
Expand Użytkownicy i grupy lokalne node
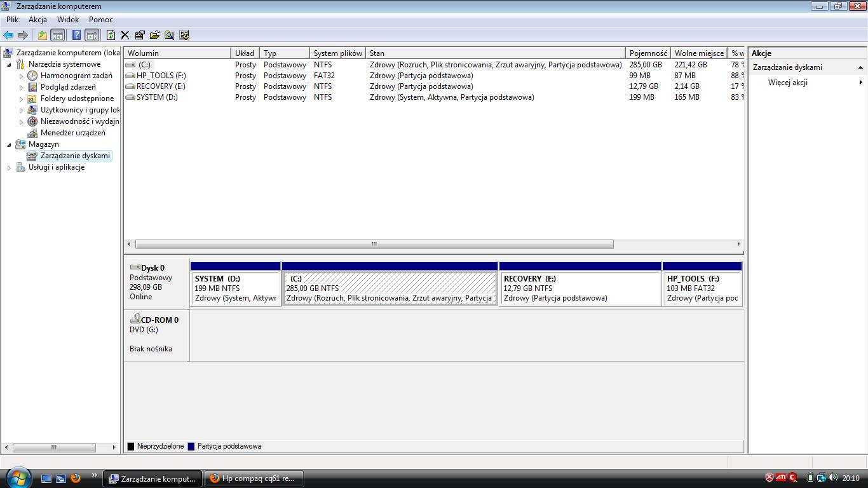[21, 110]
